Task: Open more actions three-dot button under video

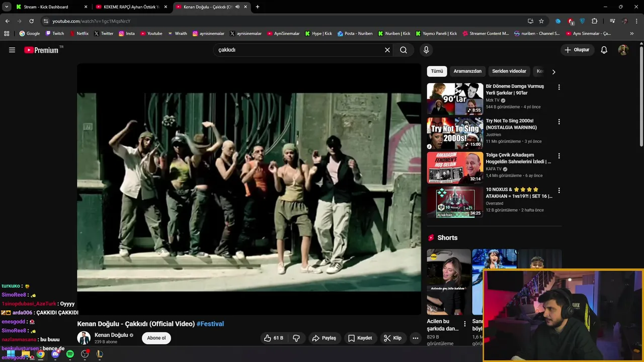Action: point(415,338)
